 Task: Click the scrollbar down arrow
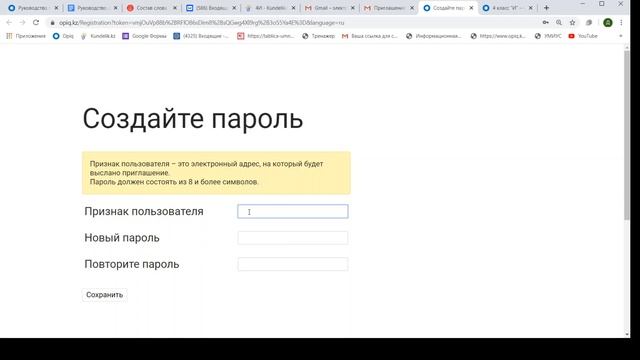pyautogui.click(x=627, y=334)
